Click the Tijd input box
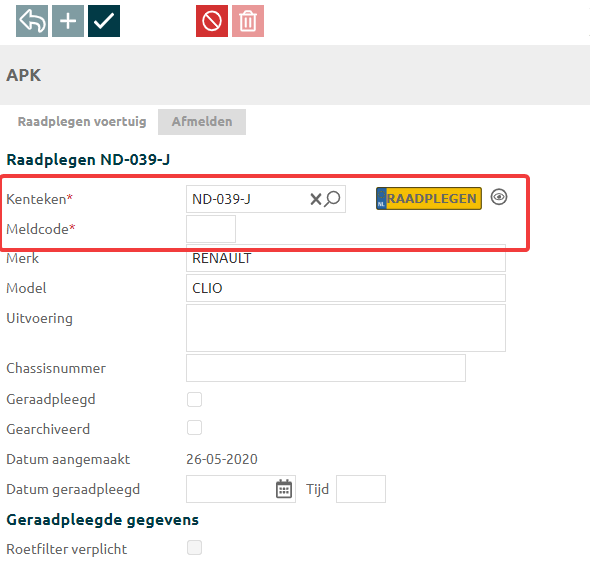Image resolution: width=590 pixels, height=585 pixels. [361, 489]
